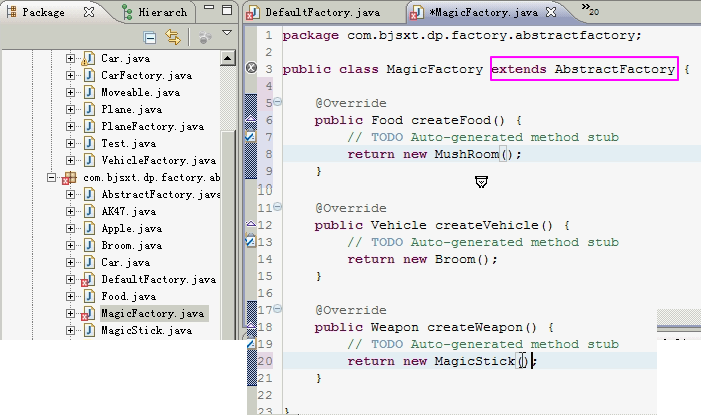The height and width of the screenshot is (415, 701).
Task: Collapse the createFood method fold toggle
Action: pos(277,103)
